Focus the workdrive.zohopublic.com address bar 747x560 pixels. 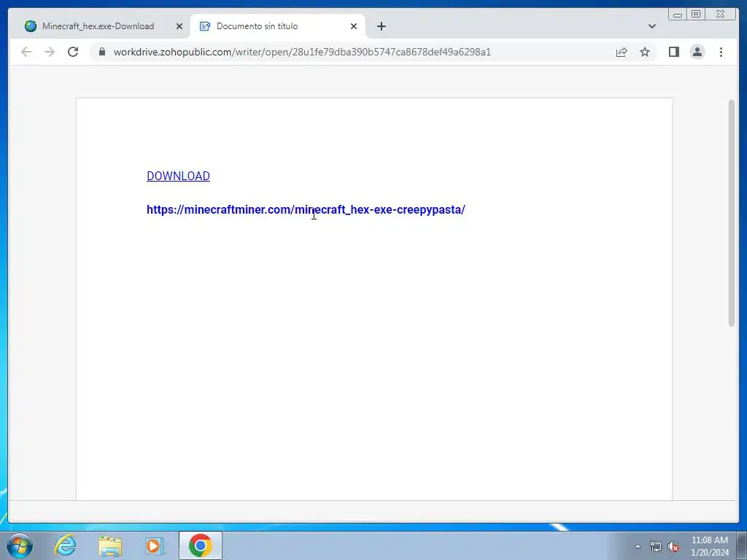(x=302, y=52)
